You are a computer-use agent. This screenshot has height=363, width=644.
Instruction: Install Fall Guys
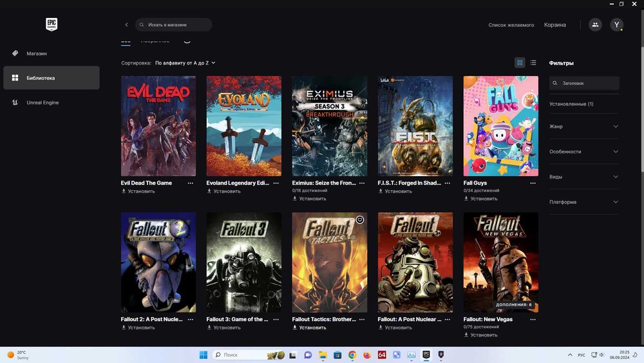(480, 199)
